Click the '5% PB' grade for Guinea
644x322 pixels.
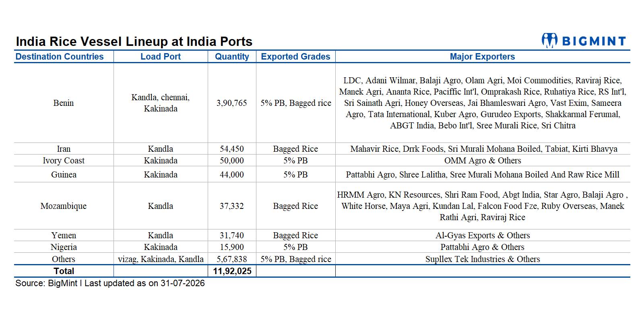(x=296, y=175)
